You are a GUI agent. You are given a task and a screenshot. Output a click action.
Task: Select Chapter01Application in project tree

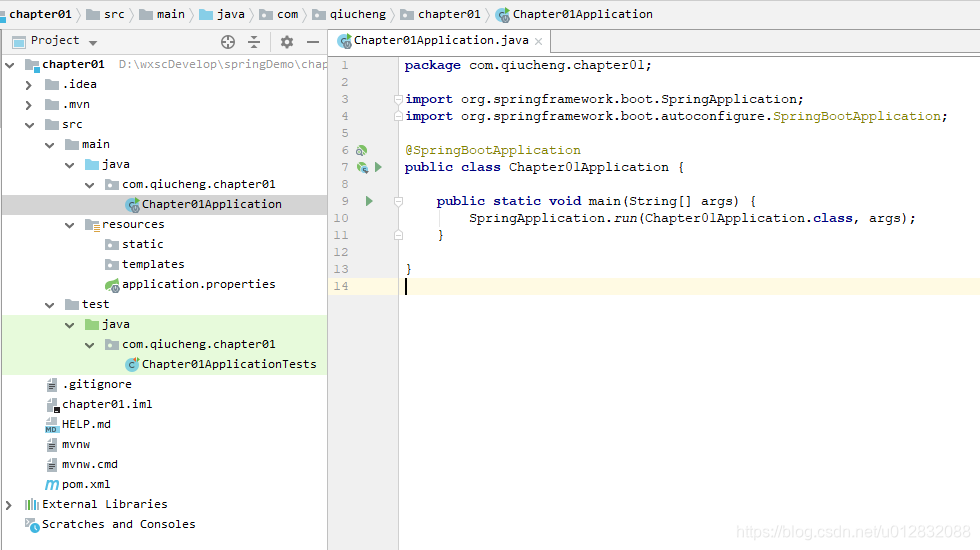click(x=211, y=204)
